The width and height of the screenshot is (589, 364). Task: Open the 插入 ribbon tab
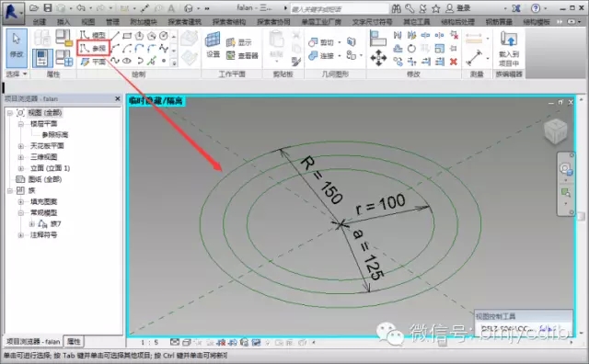[64, 22]
